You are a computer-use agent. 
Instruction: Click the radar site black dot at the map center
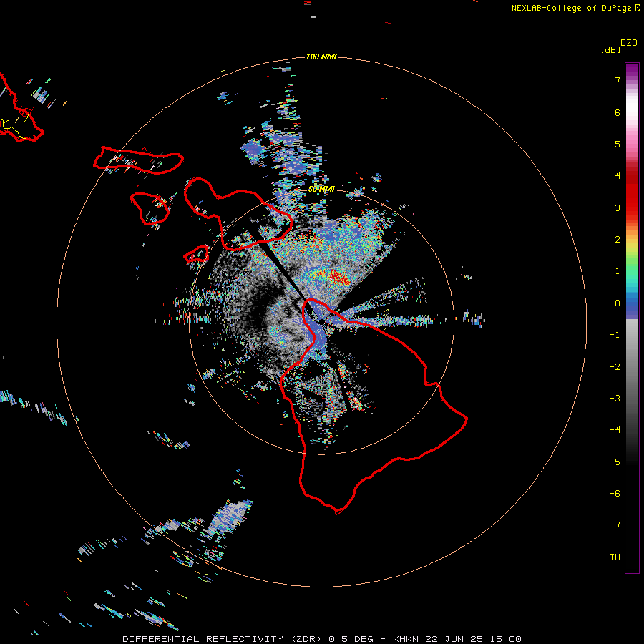click(322, 321)
